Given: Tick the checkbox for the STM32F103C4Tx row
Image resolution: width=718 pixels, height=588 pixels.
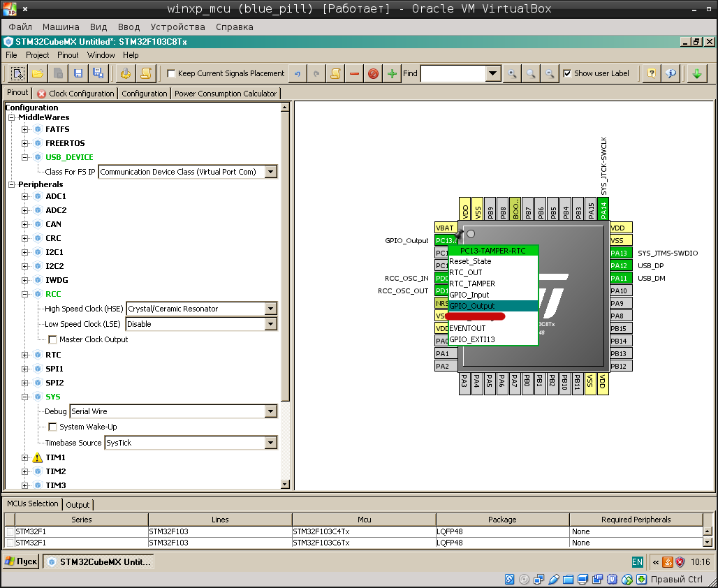Looking at the screenshot, I should click(x=10, y=531).
